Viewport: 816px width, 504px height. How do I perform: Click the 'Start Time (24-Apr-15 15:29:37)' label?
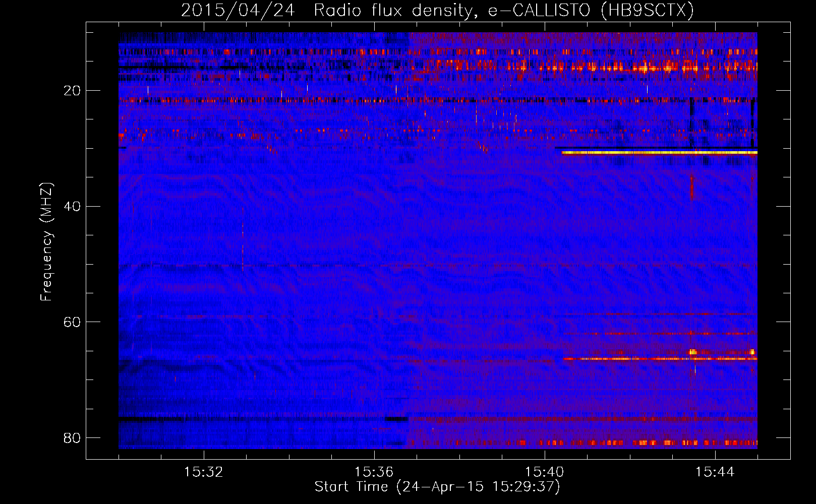(437, 487)
